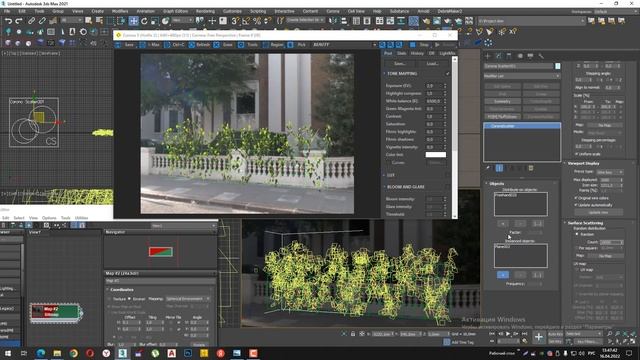Open Windows Start menu
Screen dimensions: 640x360
pyautogui.click(x=8, y=353)
